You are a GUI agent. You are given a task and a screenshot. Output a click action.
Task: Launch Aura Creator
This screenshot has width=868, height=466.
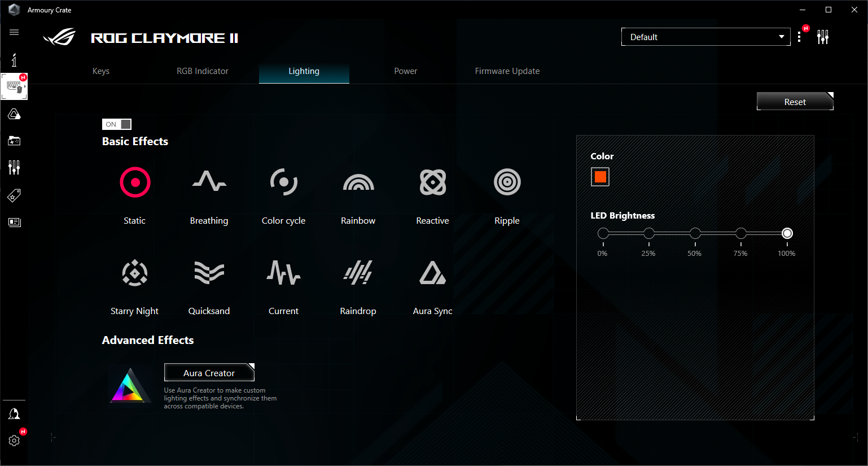click(209, 373)
